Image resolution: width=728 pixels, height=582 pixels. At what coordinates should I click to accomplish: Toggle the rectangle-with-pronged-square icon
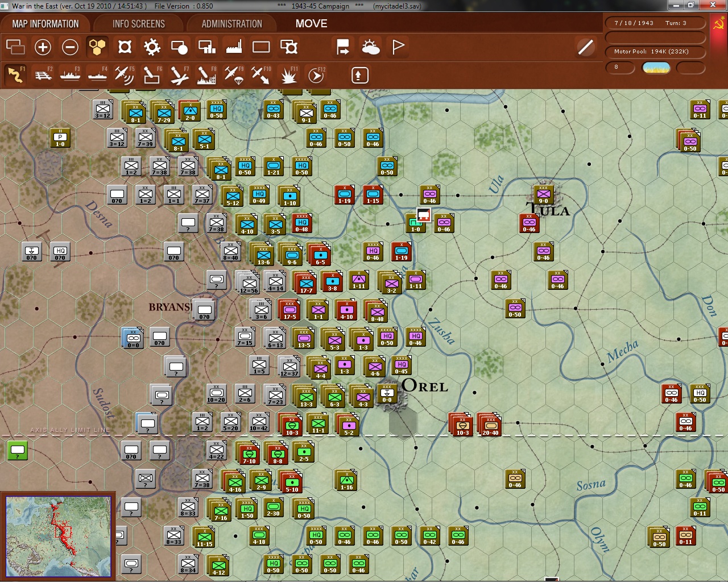[288, 47]
